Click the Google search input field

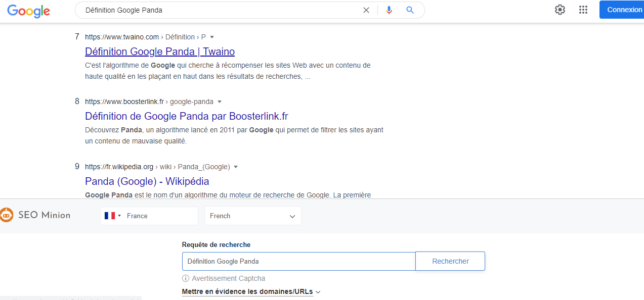221,10
